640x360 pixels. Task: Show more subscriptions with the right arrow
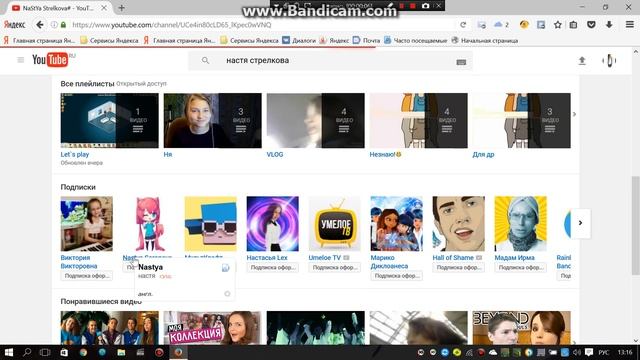tap(580, 223)
